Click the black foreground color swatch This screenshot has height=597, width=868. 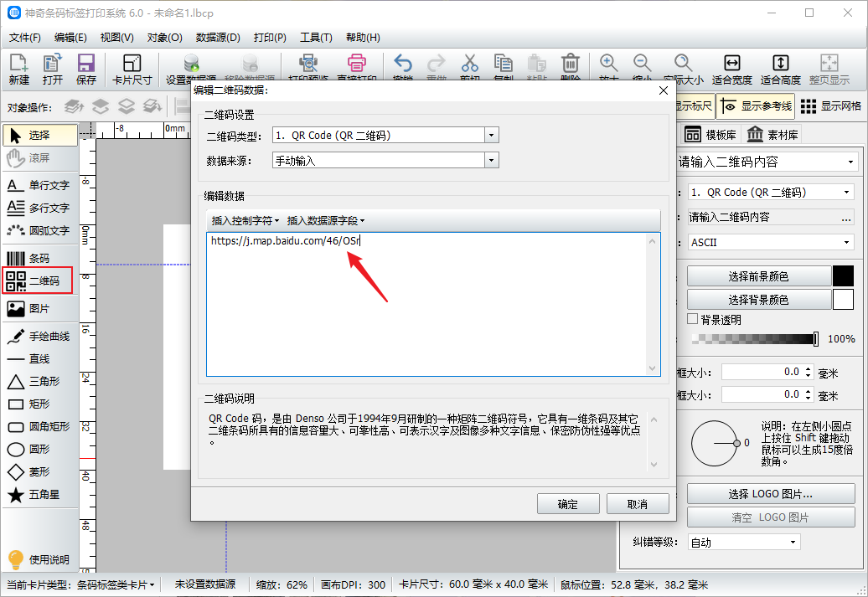[843, 276]
